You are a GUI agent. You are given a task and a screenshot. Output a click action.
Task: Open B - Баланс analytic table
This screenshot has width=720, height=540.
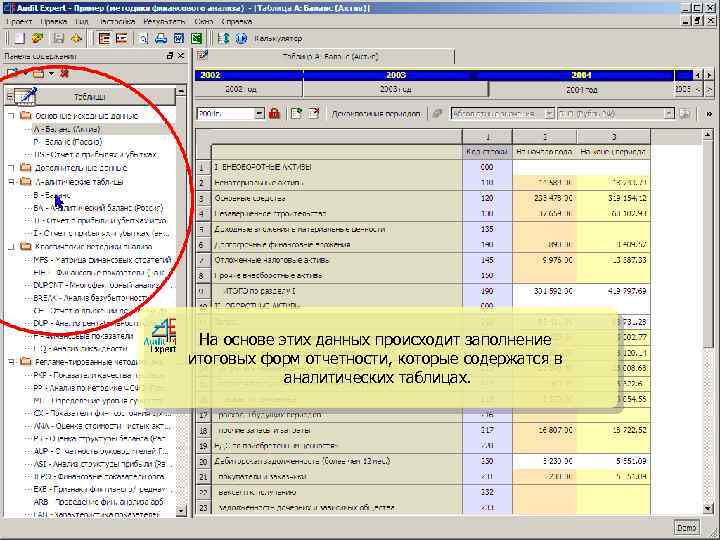click(x=52, y=195)
